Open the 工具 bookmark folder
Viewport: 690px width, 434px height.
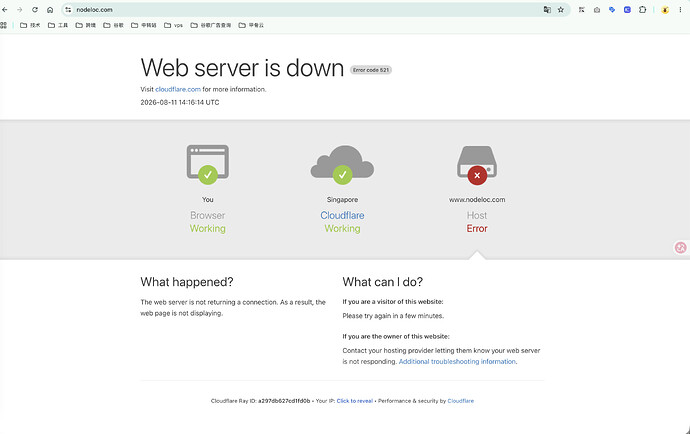click(x=58, y=25)
